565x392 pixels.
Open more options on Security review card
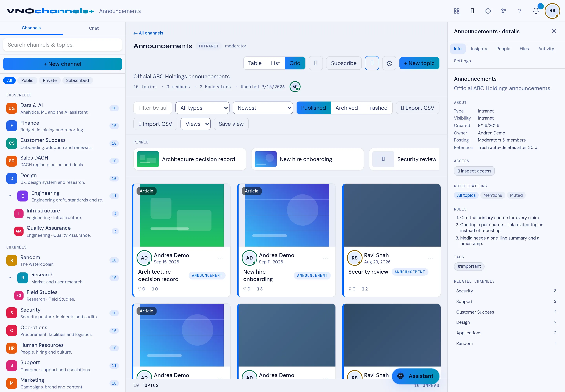click(x=430, y=258)
